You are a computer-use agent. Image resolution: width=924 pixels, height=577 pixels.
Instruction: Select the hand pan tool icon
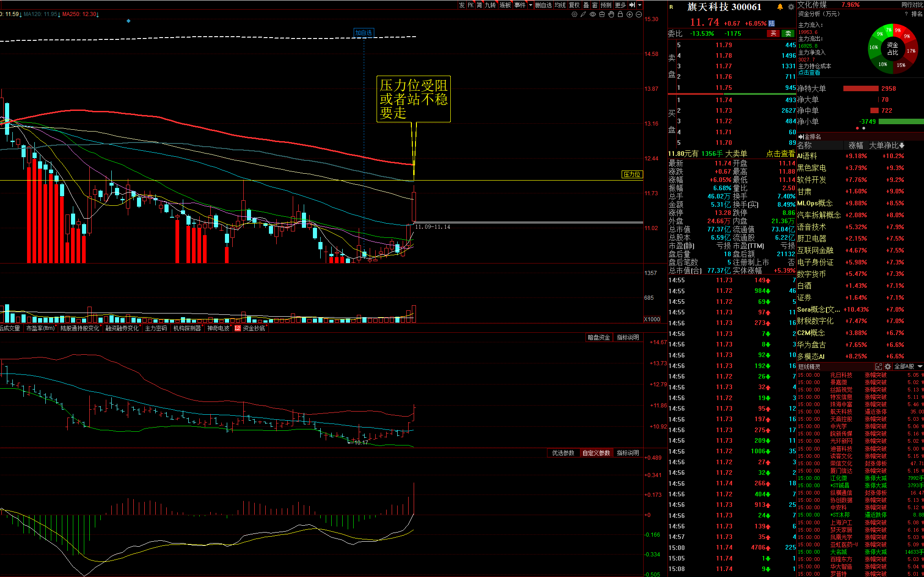coord(611,14)
